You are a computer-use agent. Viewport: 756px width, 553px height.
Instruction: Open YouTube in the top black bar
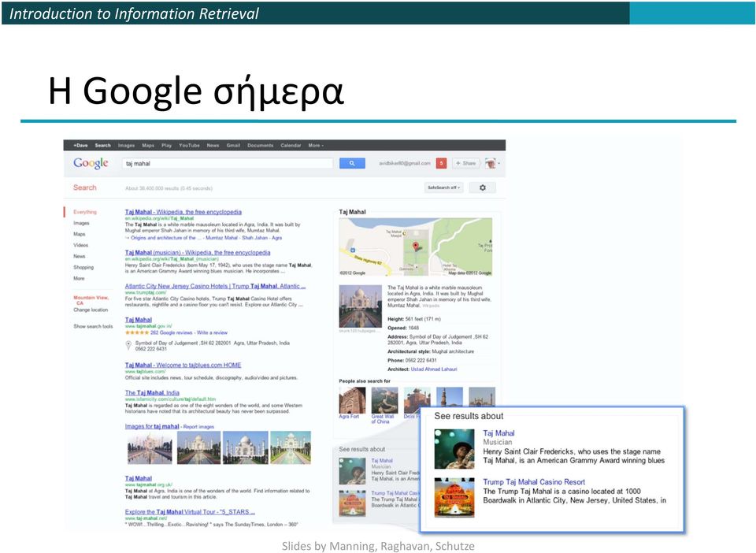[189, 145]
